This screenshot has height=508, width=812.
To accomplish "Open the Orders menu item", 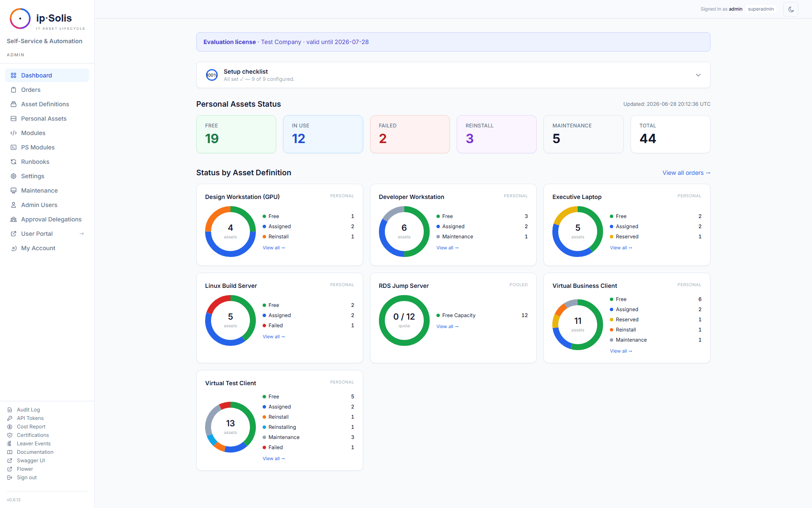I will click(47, 90).
